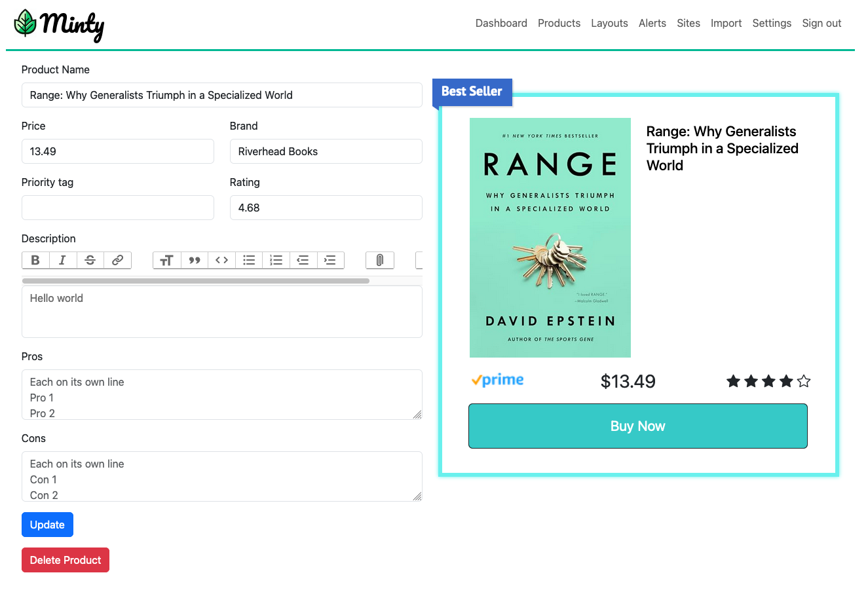Navigate to Sites

point(689,23)
